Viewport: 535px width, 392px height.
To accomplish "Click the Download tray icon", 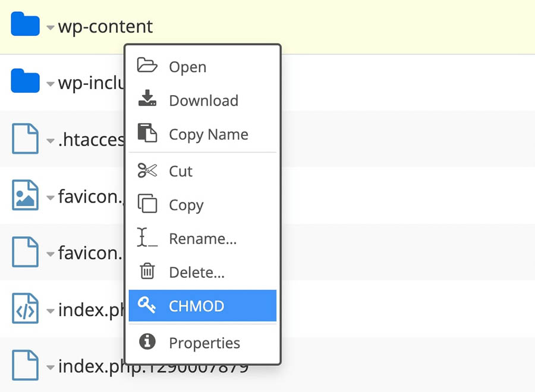I will [147, 99].
